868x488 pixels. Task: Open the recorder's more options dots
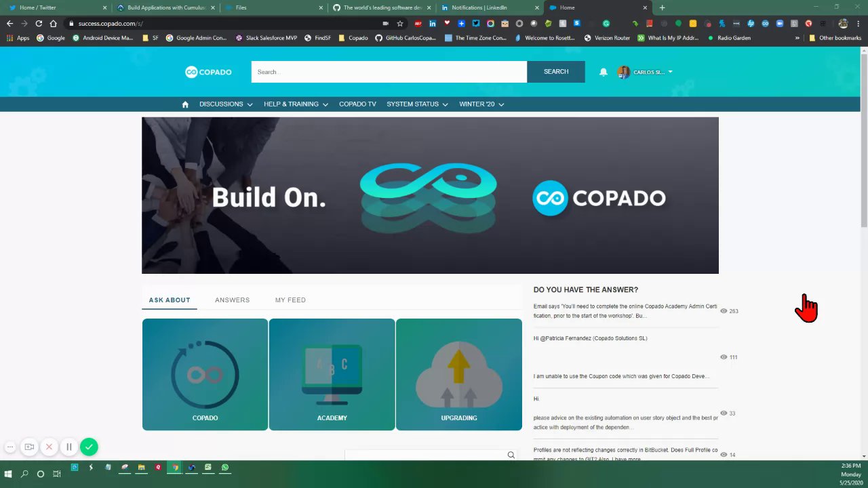[10, 447]
